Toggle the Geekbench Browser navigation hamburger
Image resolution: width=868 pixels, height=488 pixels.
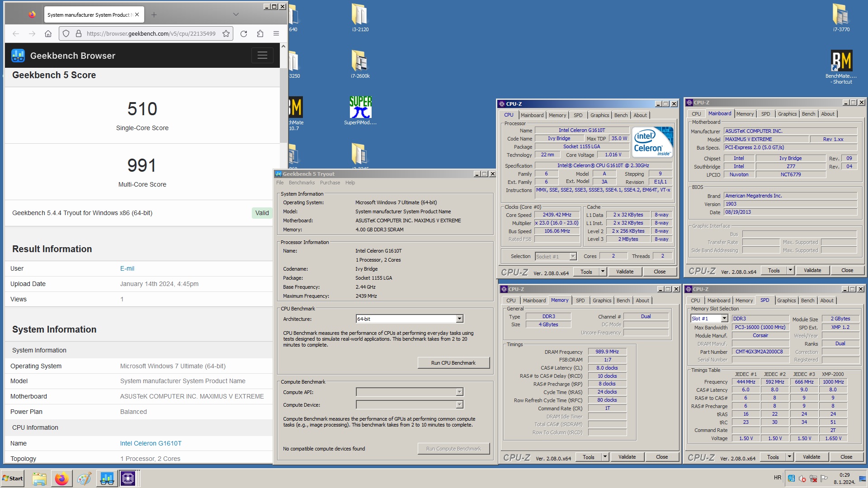[x=262, y=56]
